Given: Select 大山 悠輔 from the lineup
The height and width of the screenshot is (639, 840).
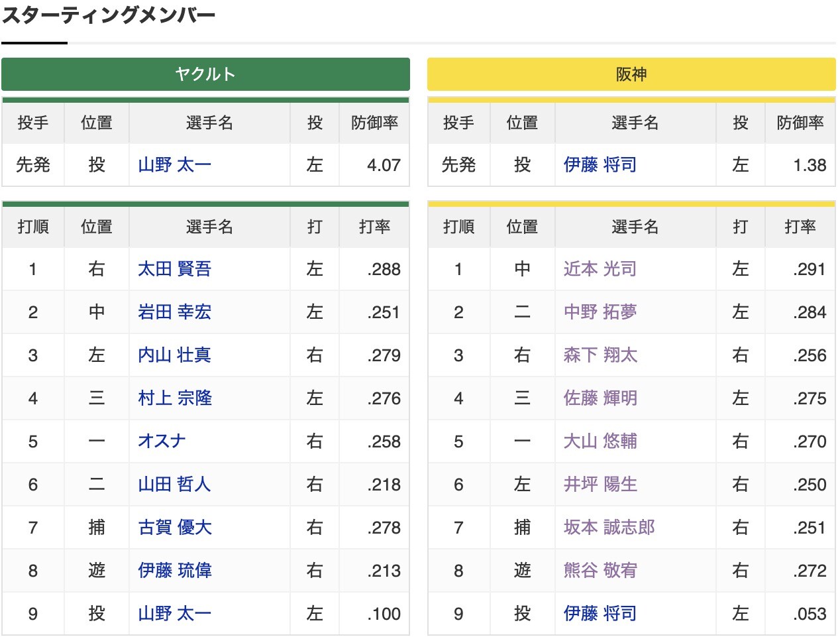Looking at the screenshot, I should click(598, 441).
